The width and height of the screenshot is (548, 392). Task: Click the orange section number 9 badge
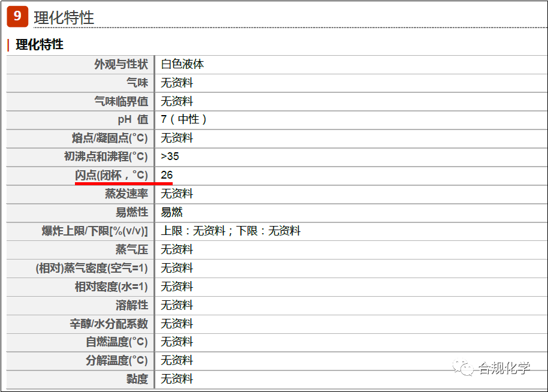[17, 16]
